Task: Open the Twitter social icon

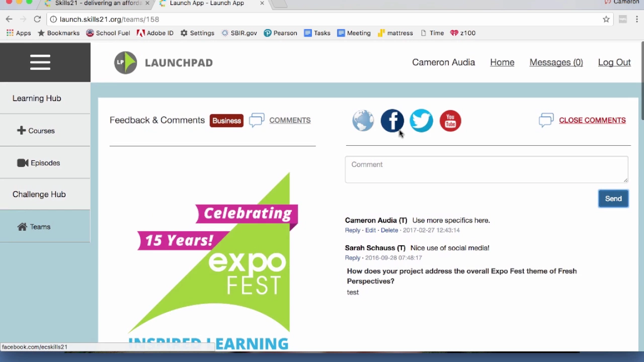Action: (x=421, y=121)
